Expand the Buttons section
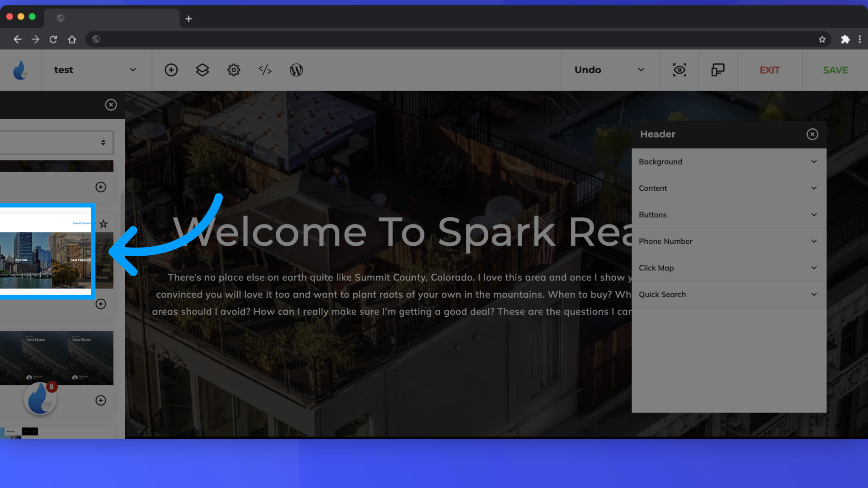The width and height of the screenshot is (868, 488). point(727,215)
